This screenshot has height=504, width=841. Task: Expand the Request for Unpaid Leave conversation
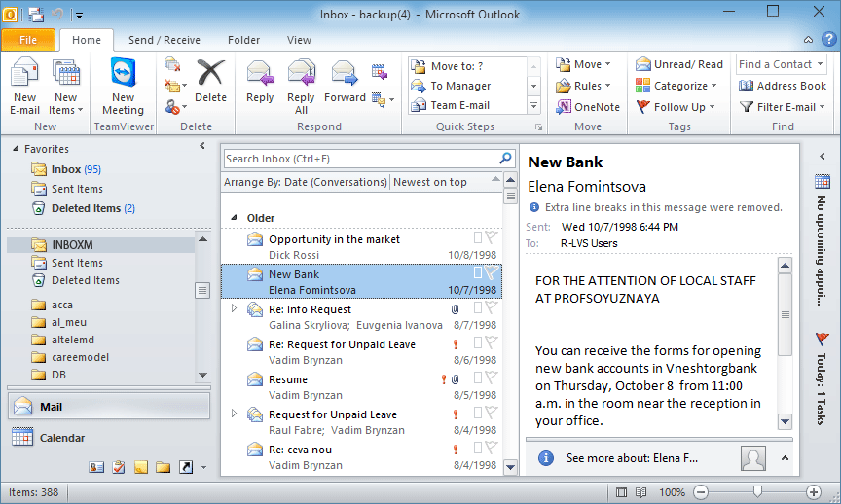(234, 414)
